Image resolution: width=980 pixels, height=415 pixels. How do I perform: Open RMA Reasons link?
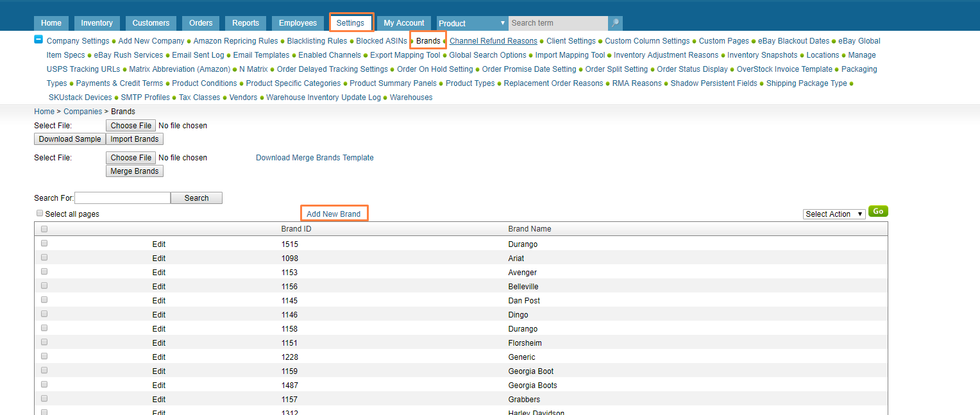(x=637, y=83)
